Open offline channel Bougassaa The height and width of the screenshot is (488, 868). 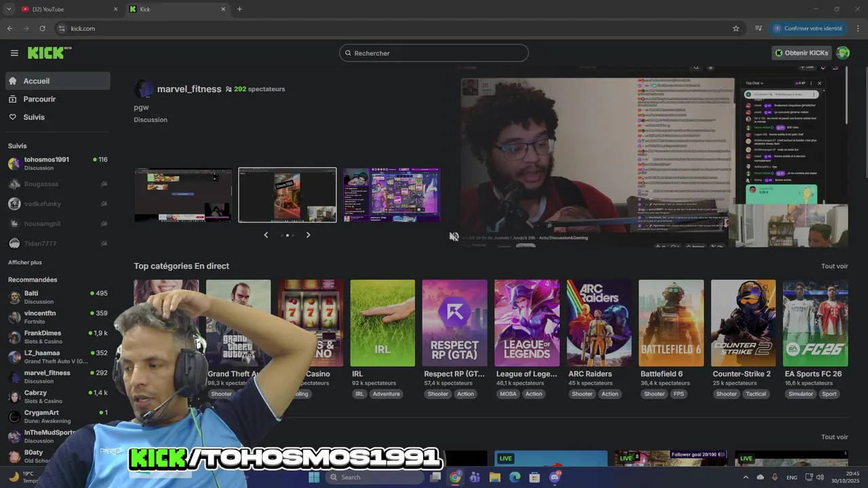[58, 184]
